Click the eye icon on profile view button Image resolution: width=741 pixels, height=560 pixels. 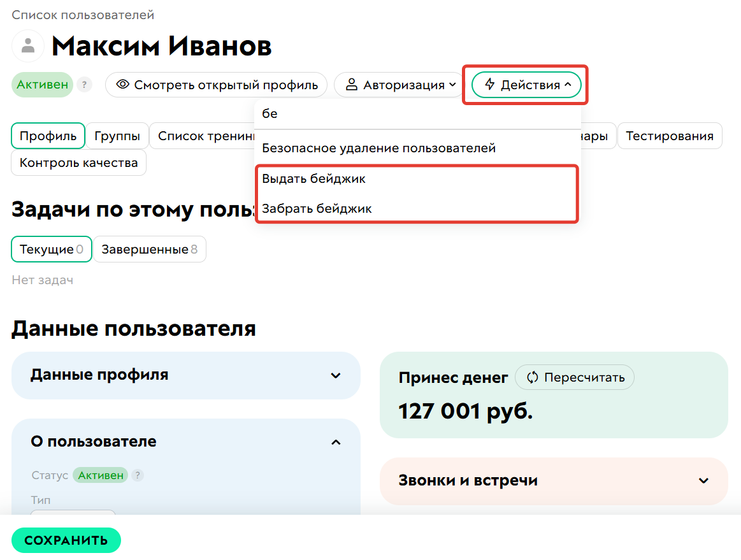tap(122, 85)
